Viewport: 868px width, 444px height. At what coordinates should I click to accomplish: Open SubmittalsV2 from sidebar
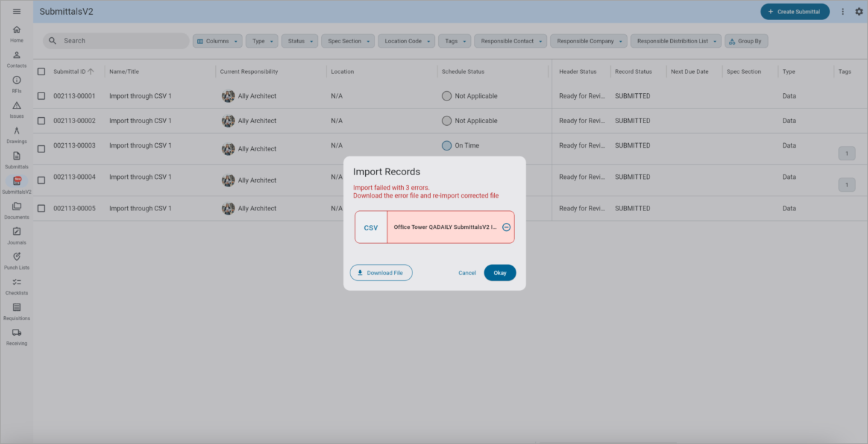(17, 185)
